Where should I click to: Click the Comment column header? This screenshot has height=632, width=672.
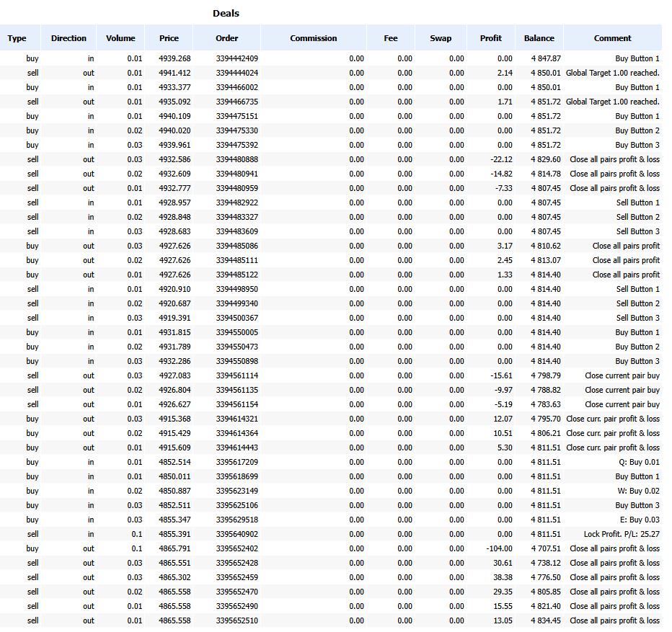coord(612,38)
